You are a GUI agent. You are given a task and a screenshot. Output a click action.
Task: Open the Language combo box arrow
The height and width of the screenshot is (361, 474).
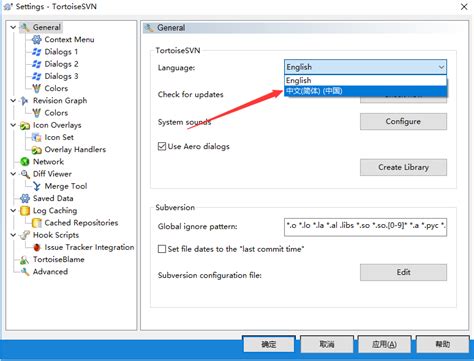tap(441, 67)
